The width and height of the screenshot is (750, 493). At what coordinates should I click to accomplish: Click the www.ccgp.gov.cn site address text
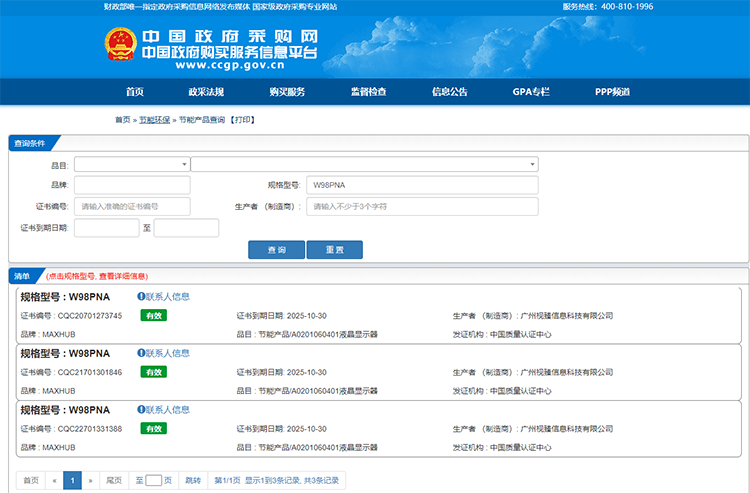(x=230, y=65)
